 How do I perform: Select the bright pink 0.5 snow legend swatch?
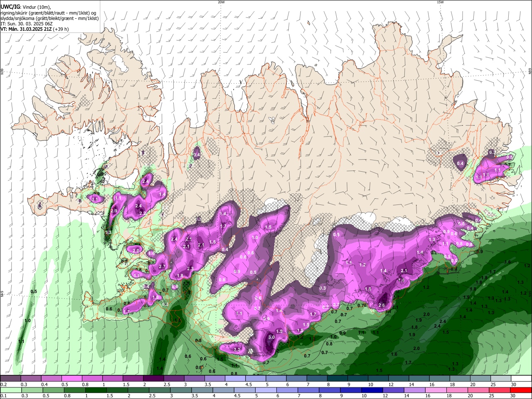(71, 379)
